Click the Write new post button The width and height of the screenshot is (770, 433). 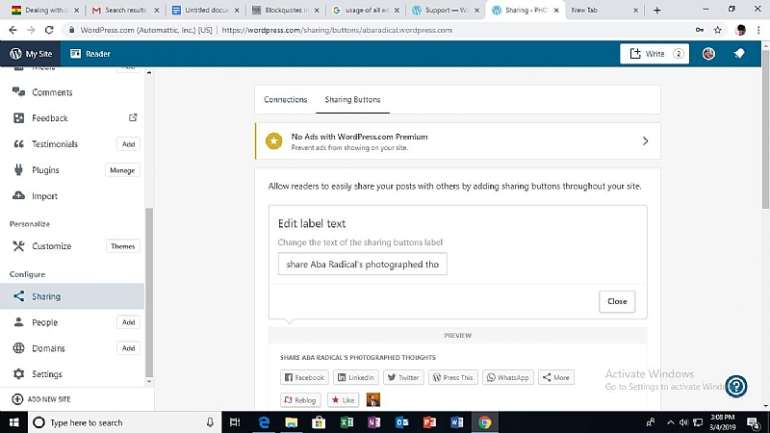(x=654, y=54)
